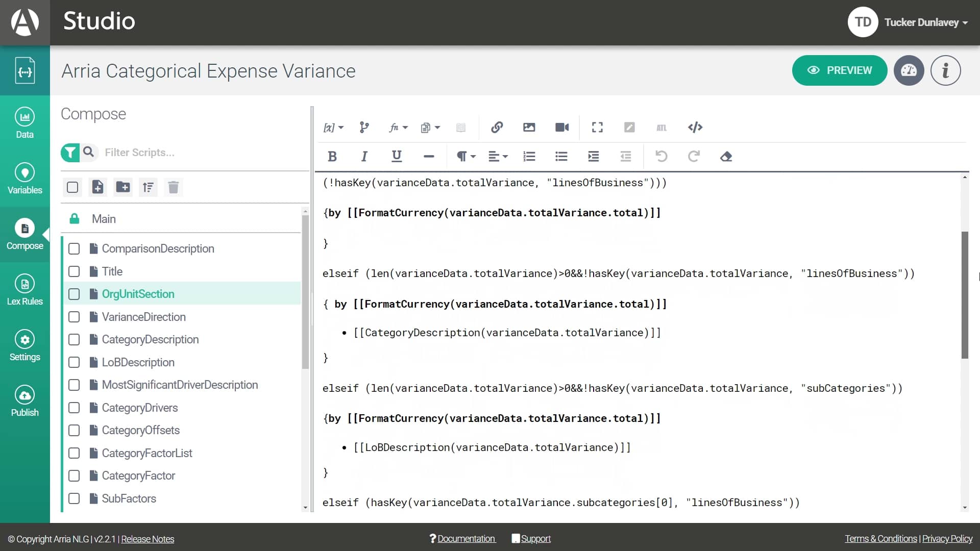Increase indent
The width and height of the screenshot is (980, 551).
pos(593,157)
